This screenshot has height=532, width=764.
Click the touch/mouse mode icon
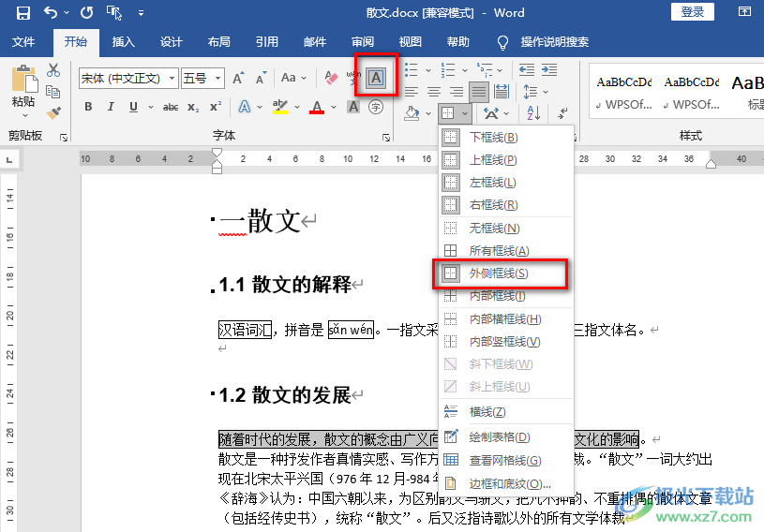pos(114,13)
